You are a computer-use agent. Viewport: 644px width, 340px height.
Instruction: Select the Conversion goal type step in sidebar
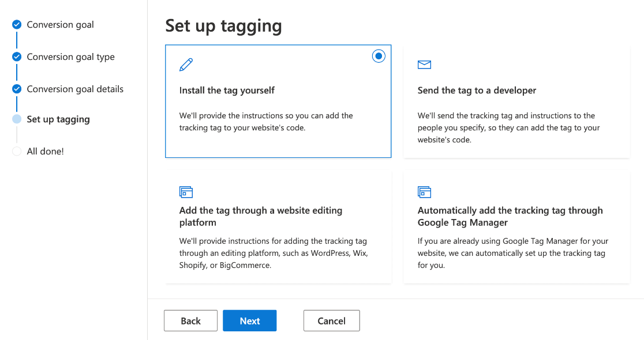tap(70, 56)
